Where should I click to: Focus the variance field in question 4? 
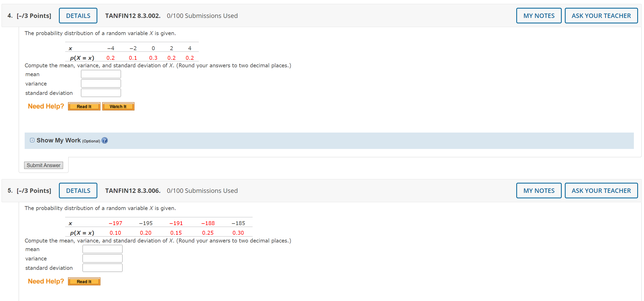click(x=101, y=84)
